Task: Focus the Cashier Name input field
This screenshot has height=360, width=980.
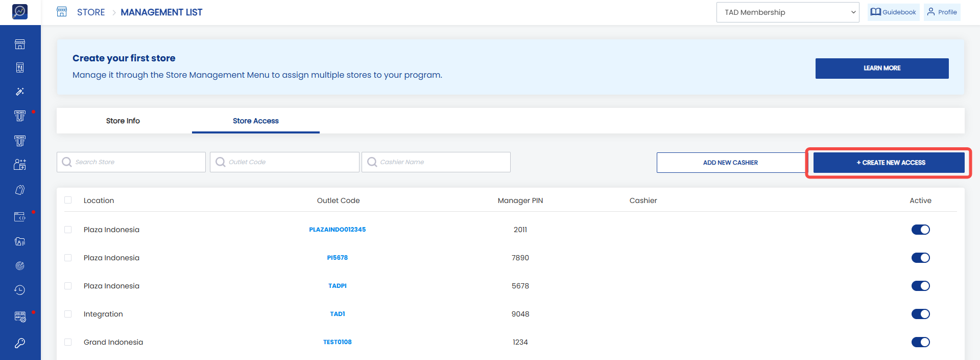Action: coord(436,162)
